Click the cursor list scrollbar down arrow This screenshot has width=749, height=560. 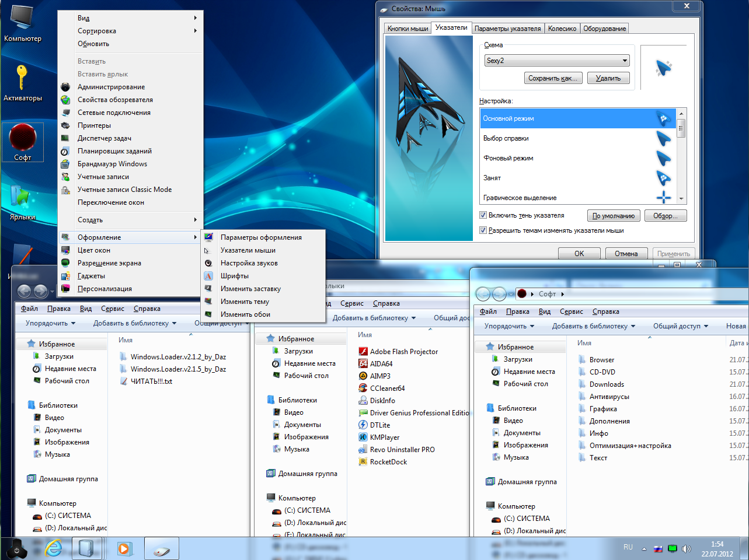[681, 198]
